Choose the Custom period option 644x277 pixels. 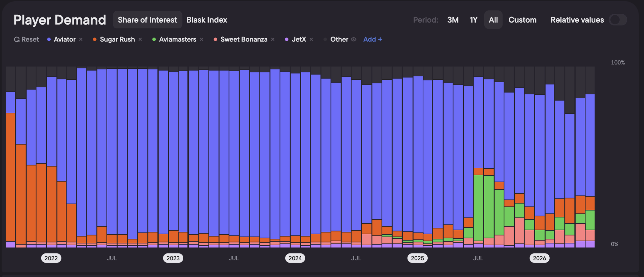[x=522, y=20]
